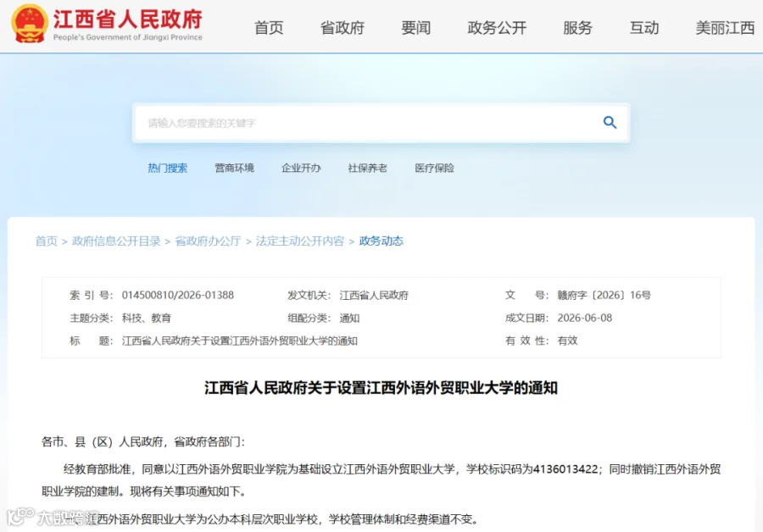Image resolution: width=763 pixels, height=532 pixels.
Task: Click index number 014500810/2026-01388
Action: (x=178, y=295)
